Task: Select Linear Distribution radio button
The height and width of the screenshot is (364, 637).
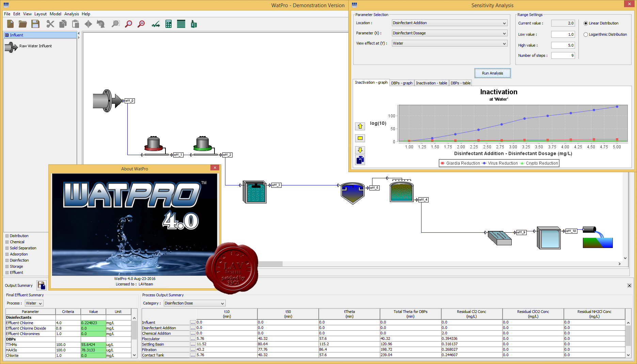Action: (x=586, y=23)
